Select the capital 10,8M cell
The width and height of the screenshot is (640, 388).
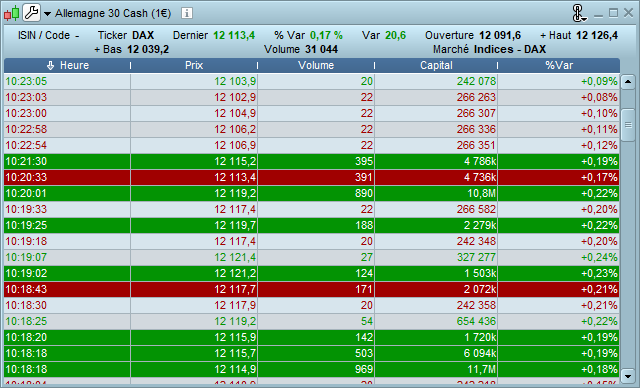click(436, 193)
